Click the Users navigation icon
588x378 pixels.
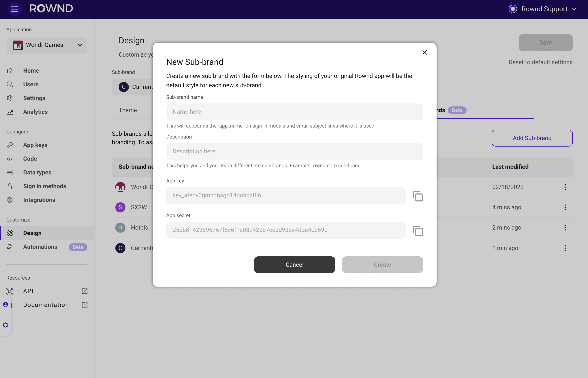pos(10,84)
